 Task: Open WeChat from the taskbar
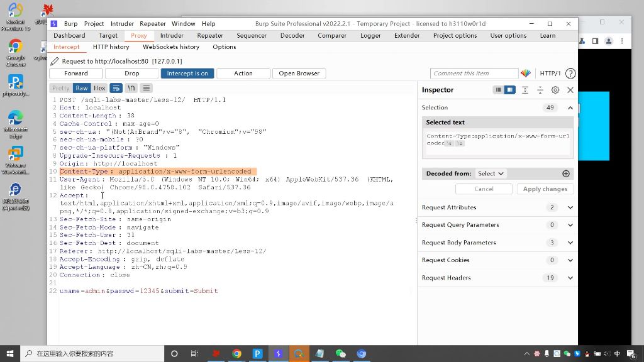pos(340,353)
